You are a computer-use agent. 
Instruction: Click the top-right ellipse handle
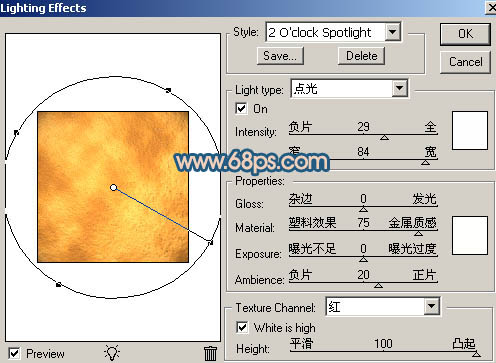coord(169,90)
